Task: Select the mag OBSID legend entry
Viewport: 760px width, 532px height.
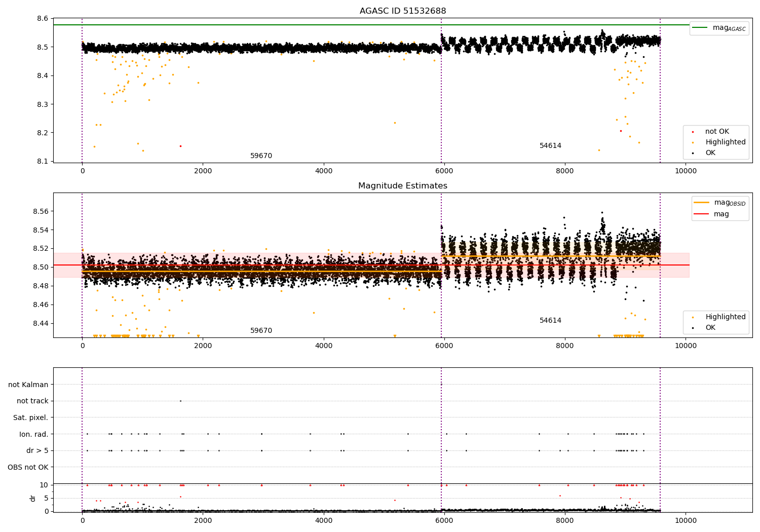Action: coord(719,203)
